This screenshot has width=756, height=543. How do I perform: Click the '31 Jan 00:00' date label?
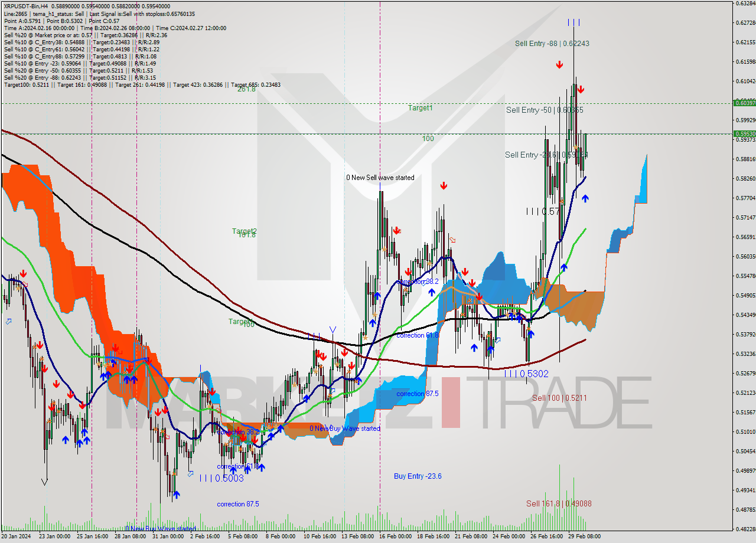point(168,537)
